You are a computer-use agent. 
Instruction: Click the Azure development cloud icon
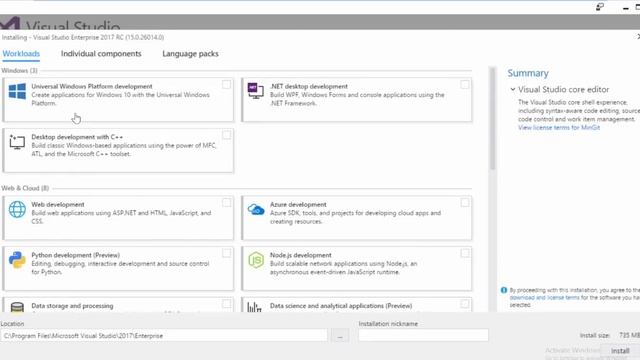click(256, 210)
